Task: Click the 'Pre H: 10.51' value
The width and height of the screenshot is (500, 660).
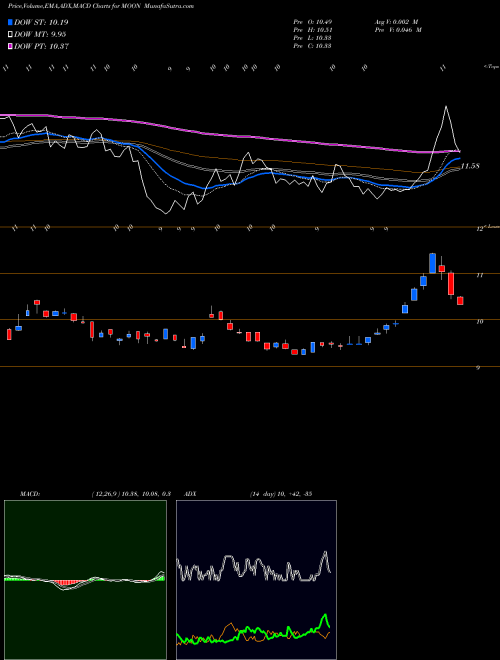Action: (x=312, y=30)
